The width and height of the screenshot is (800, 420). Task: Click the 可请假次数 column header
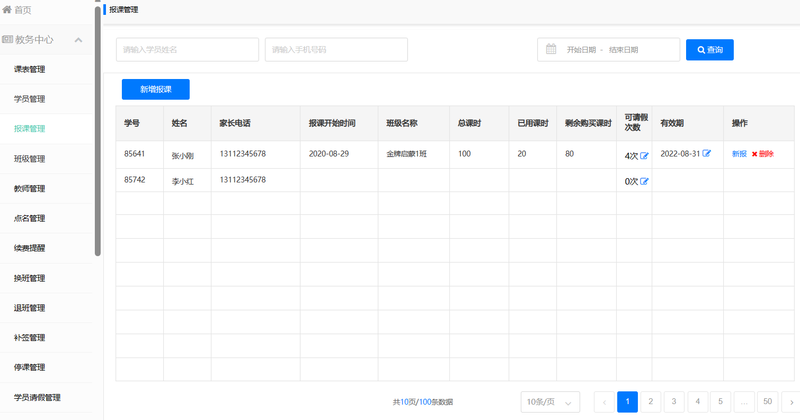click(x=636, y=122)
